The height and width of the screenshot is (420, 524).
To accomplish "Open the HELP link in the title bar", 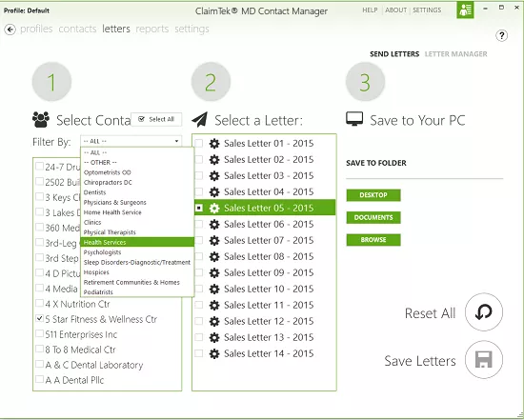I will click(370, 10).
